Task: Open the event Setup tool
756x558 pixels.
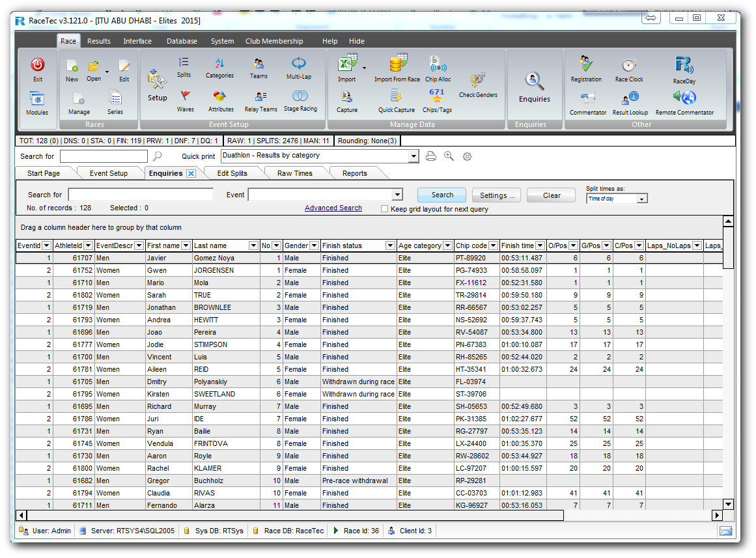Action: tap(157, 79)
